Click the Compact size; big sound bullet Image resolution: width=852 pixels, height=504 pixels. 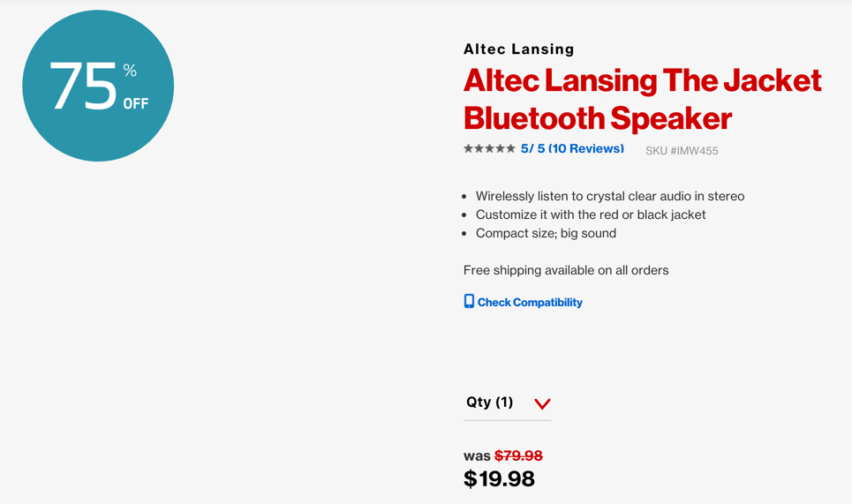click(547, 233)
